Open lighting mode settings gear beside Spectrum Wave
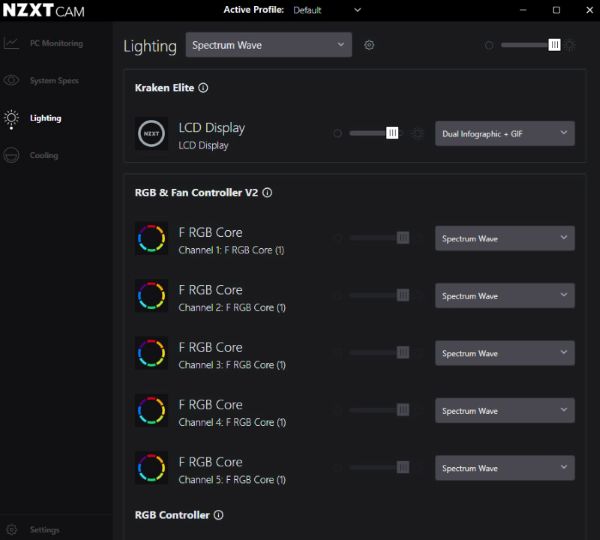 point(369,45)
